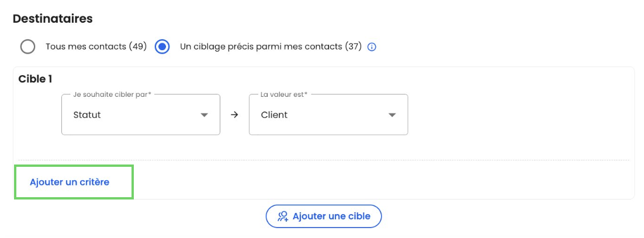Click the selected value Client
This screenshot has height=238, width=644.
coord(274,115)
